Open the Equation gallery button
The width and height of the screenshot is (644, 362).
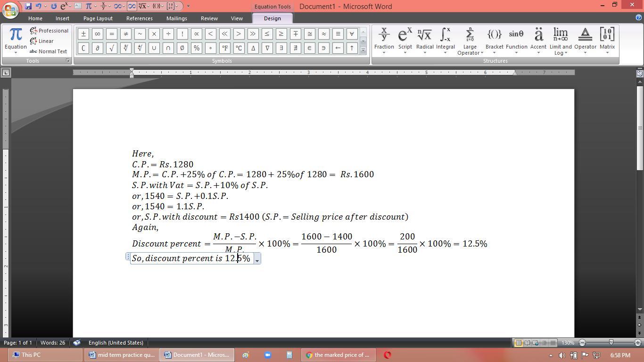16,41
